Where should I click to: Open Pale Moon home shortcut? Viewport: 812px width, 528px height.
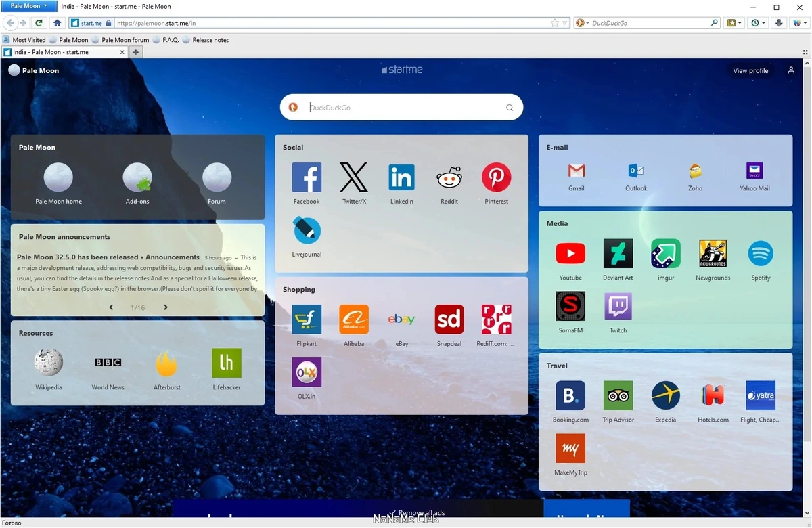[x=58, y=177]
